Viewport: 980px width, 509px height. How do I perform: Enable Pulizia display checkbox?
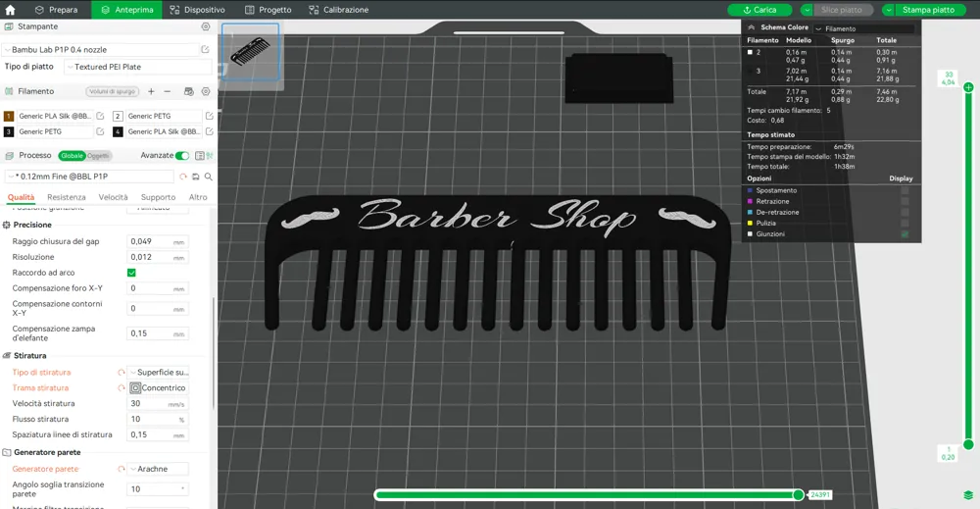pos(905,224)
